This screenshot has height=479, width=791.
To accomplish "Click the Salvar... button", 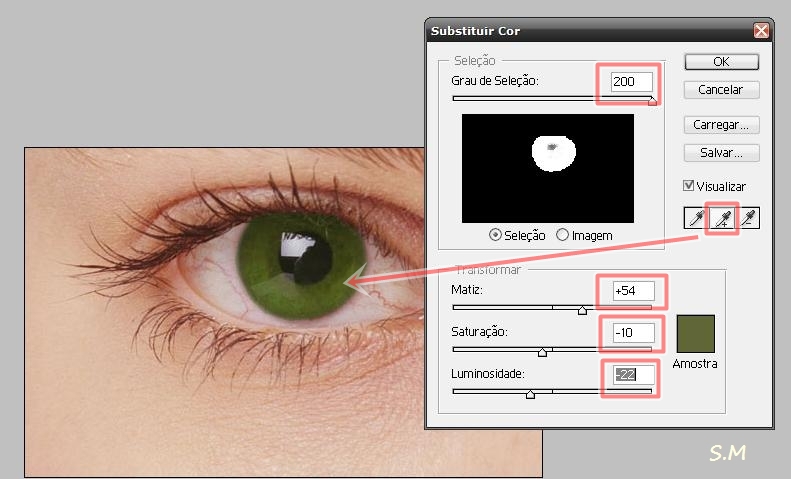I will tap(721, 153).
